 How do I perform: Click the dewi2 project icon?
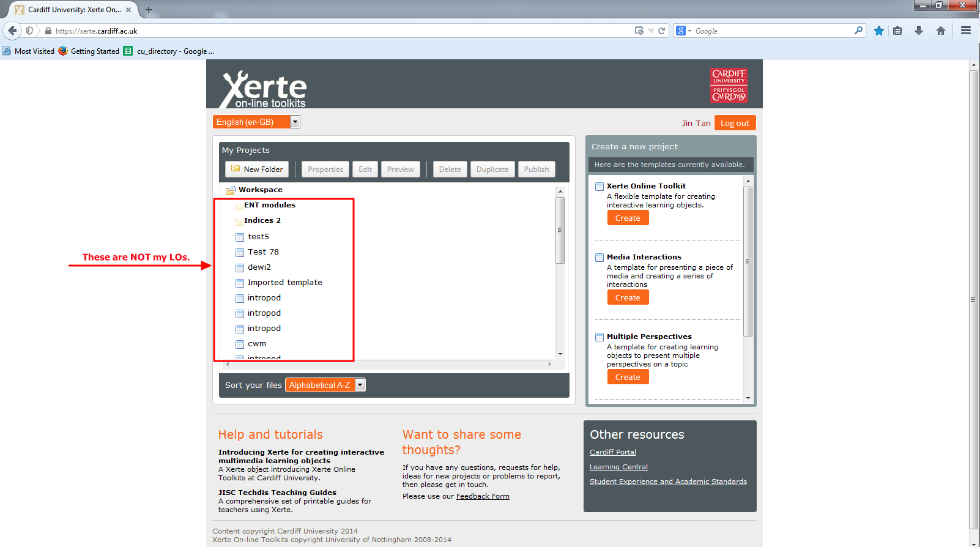click(x=240, y=267)
